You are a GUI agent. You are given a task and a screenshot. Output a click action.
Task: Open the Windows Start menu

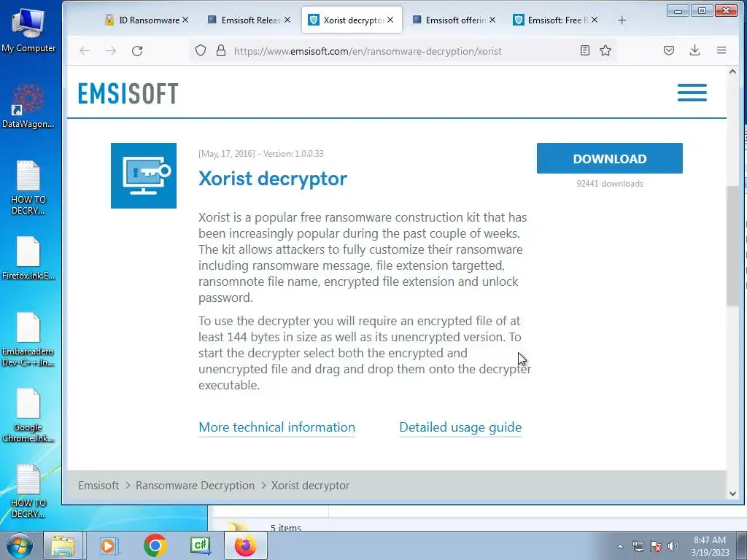(20, 545)
